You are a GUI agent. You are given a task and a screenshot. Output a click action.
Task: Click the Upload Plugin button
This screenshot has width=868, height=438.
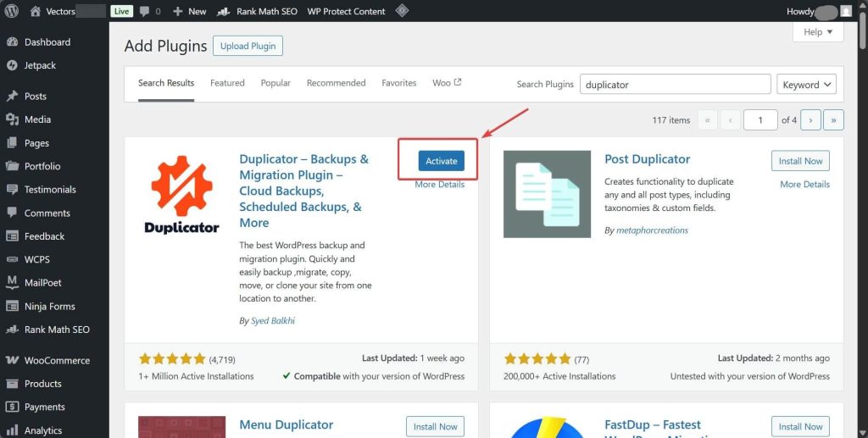coord(248,46)
